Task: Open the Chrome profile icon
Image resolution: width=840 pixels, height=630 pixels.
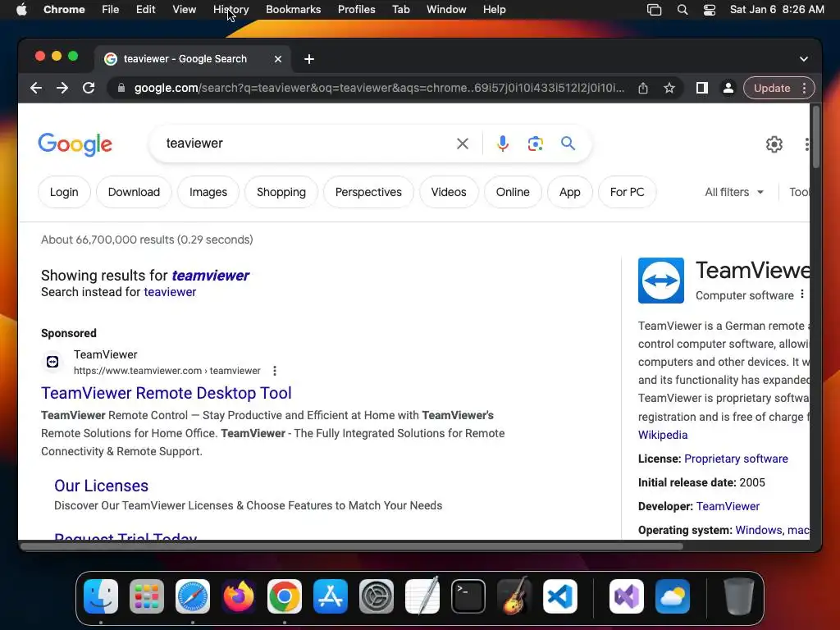Action: pyautogui.click(x=728, y=88)
